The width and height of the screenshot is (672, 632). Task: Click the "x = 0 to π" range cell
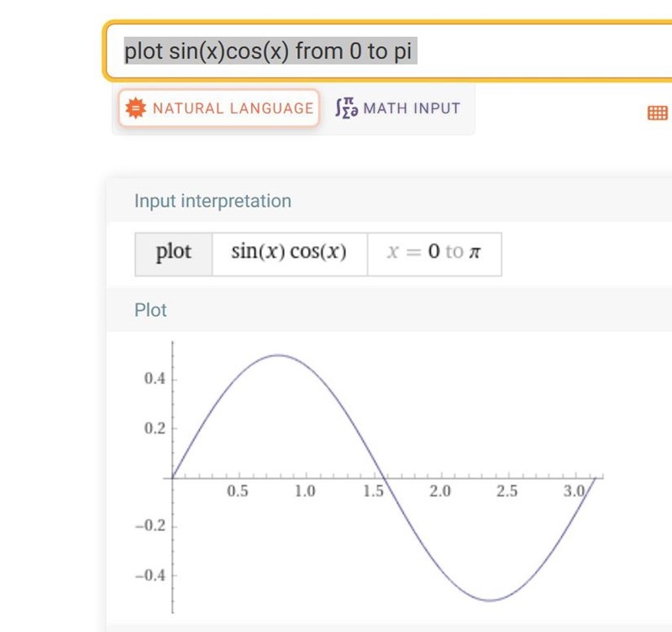433,253
